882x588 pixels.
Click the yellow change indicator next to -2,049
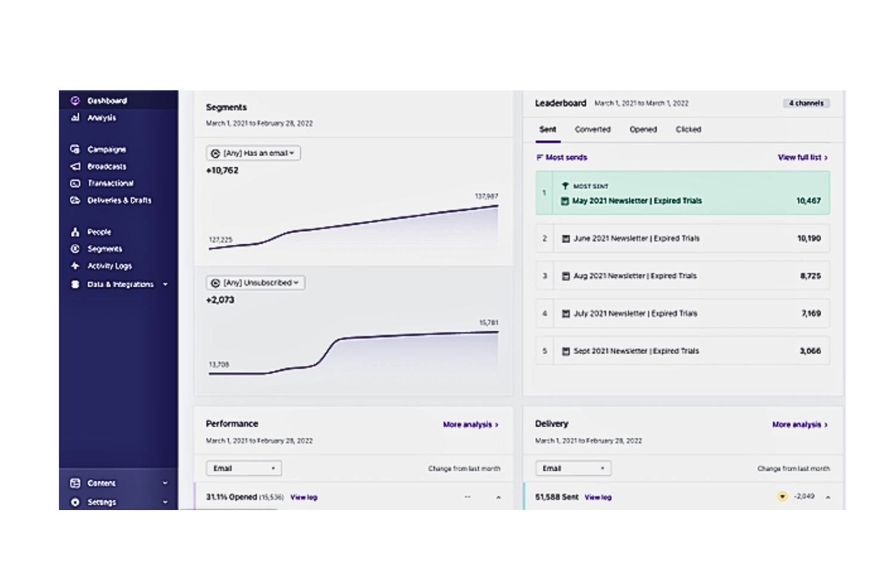784,496
